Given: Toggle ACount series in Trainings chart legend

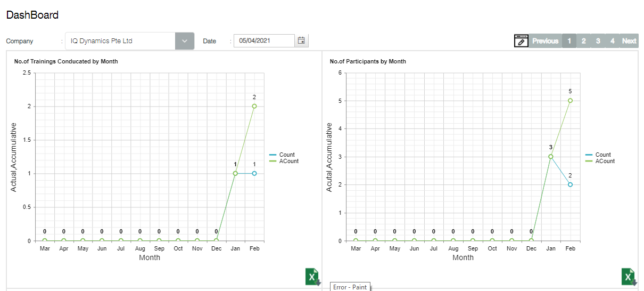Looking at the screenshot, I should pyautogui.click(x=284, y=161).
